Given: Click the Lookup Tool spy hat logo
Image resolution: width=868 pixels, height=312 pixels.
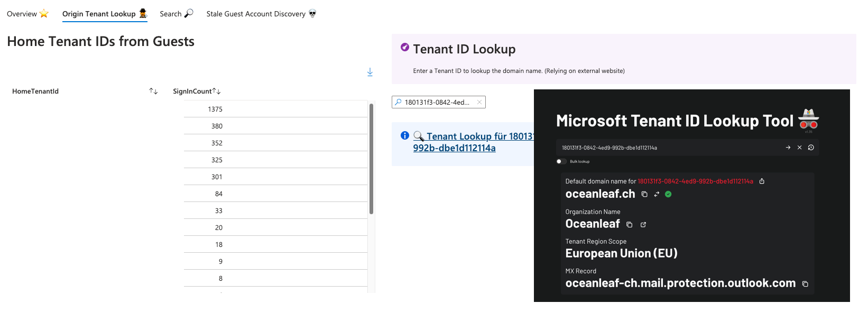Looking at the screenshot, I should 809,119.
